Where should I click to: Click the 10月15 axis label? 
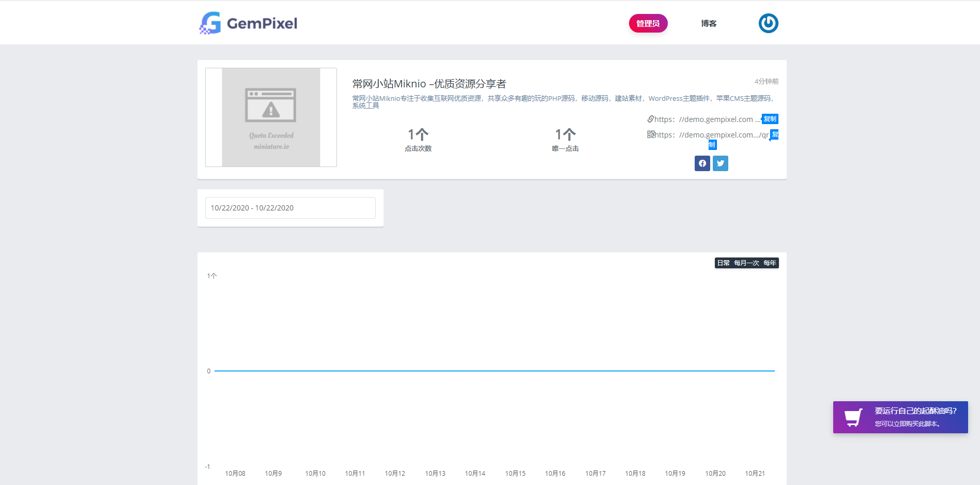pyautogui.click(x=515, y=473)
